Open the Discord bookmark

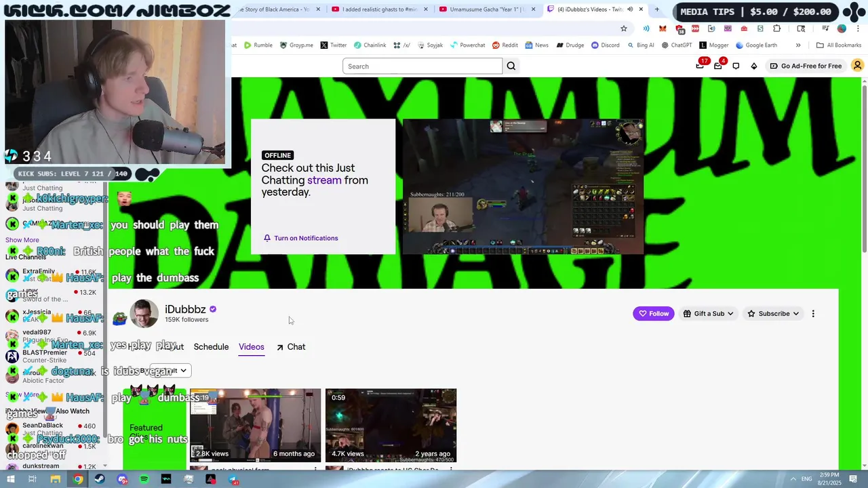pyautogui.click(x=605, y=45)
